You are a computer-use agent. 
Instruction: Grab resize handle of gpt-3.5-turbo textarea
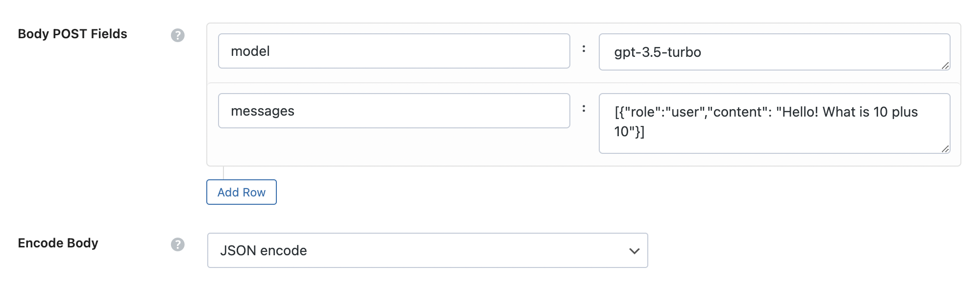tap(945, 65)
